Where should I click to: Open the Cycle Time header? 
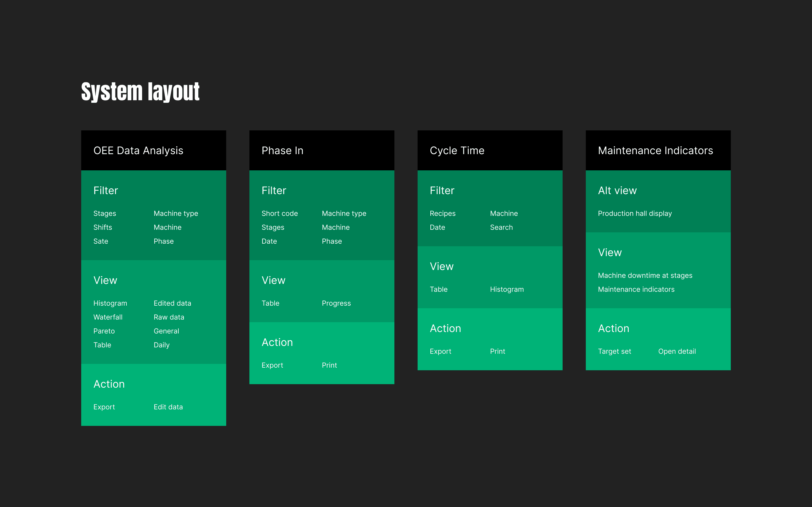coord(457,151)
